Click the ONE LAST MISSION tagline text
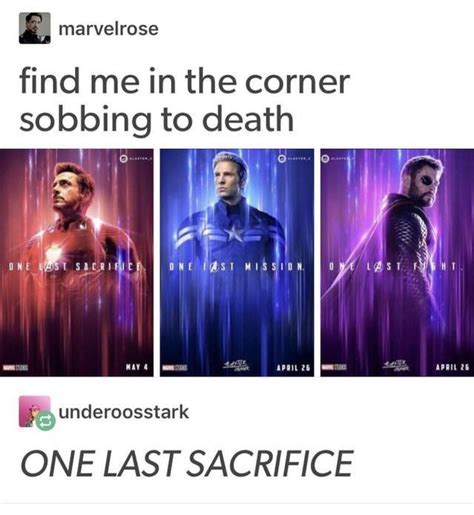The image size is (474, 515). point(237,267)
